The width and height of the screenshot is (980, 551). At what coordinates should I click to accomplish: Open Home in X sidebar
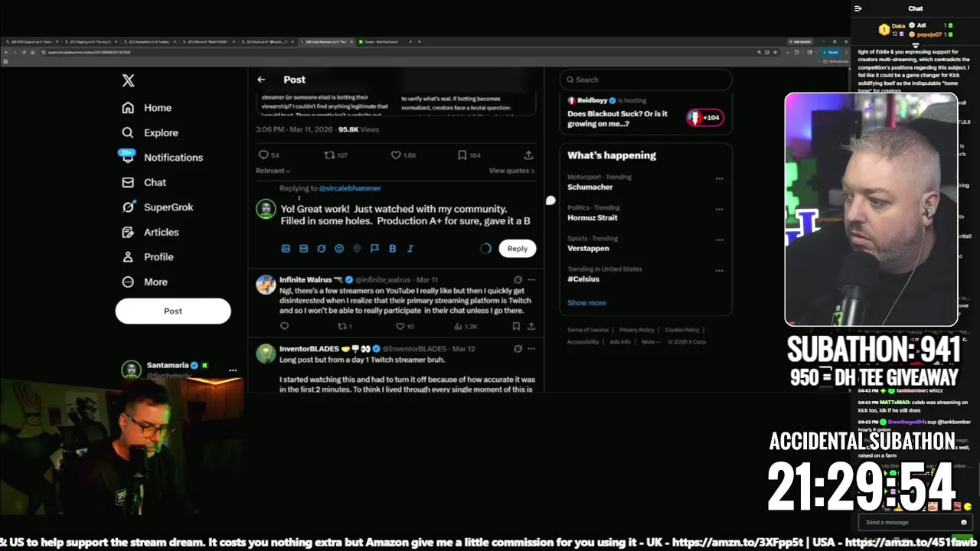click(x=146, y=108)
